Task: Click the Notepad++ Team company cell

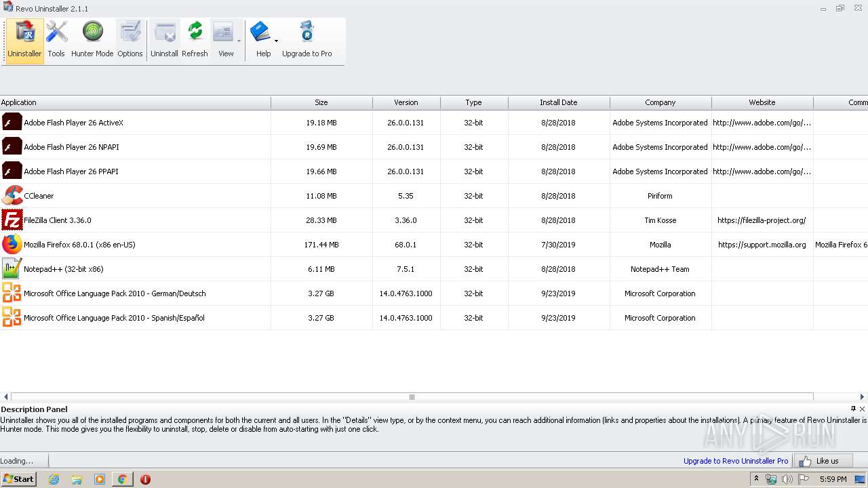Action: click(x=660, y=269)
